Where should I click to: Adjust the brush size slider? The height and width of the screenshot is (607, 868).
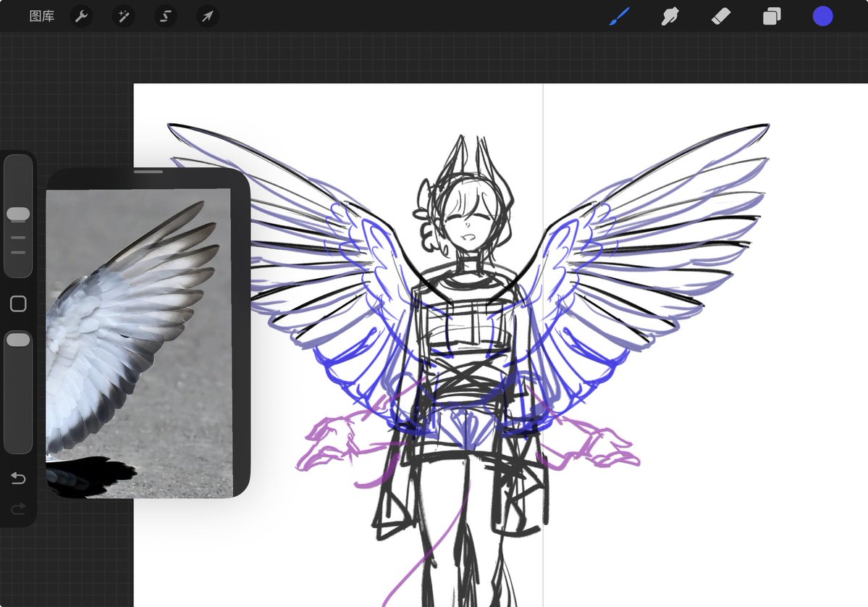coord(18,216)
